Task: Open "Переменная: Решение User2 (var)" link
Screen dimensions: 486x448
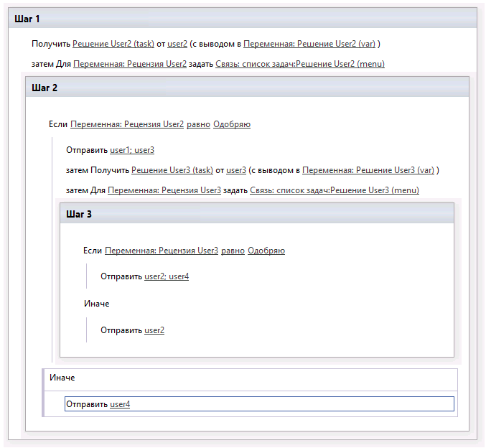Action: [309, 44]
